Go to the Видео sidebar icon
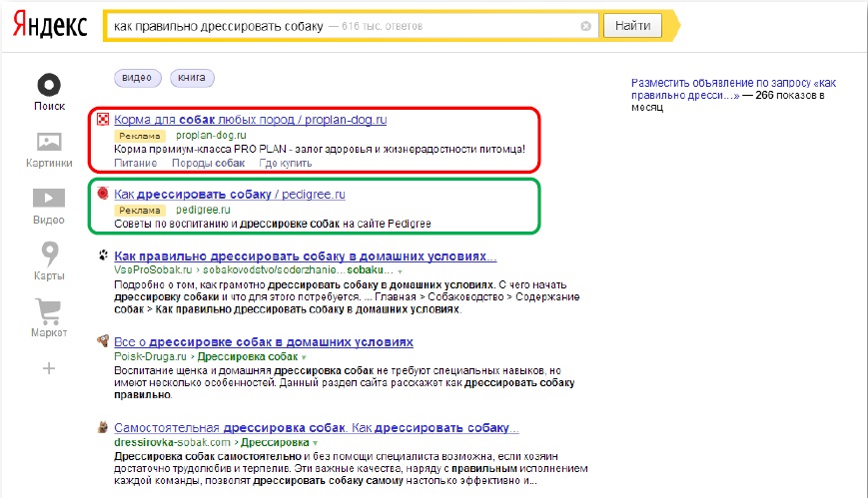The width and height of the screenshot is (868, 498). click(x=49, y=198)
